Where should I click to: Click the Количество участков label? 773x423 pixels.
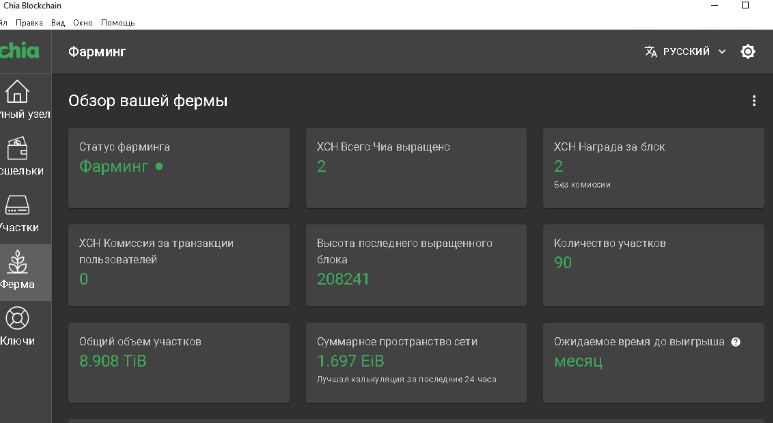click(x=610, y=243)
